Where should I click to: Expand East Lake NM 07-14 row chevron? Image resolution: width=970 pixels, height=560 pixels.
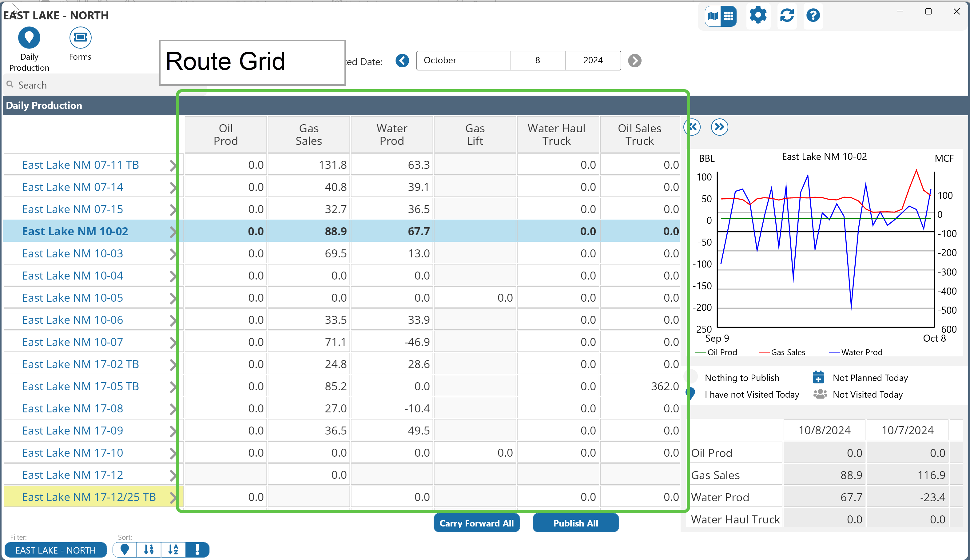173,188
